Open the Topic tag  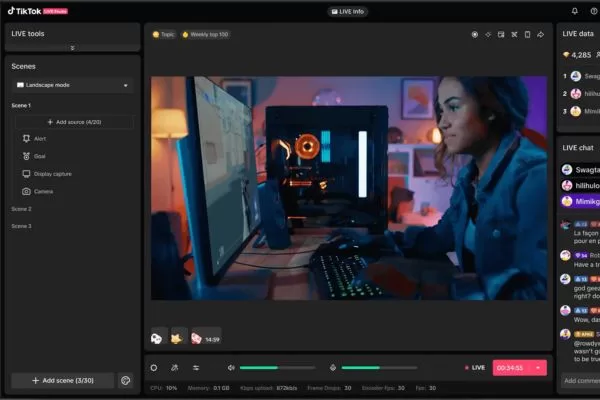click(163, 34)
